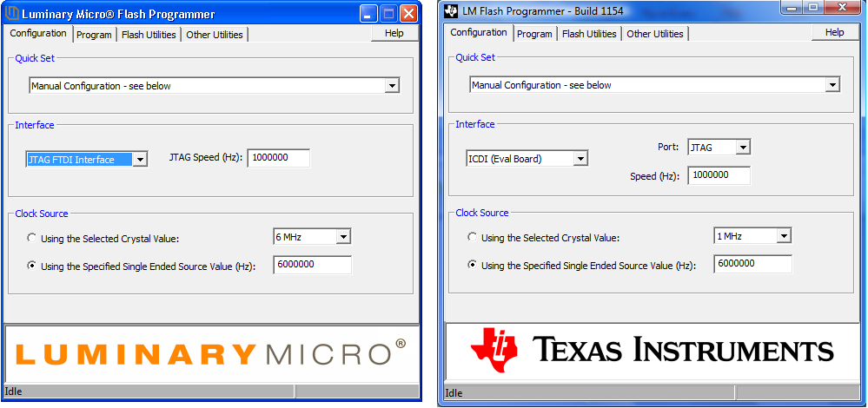Click Help button in LM Flash Programmer

pos(834,32)
